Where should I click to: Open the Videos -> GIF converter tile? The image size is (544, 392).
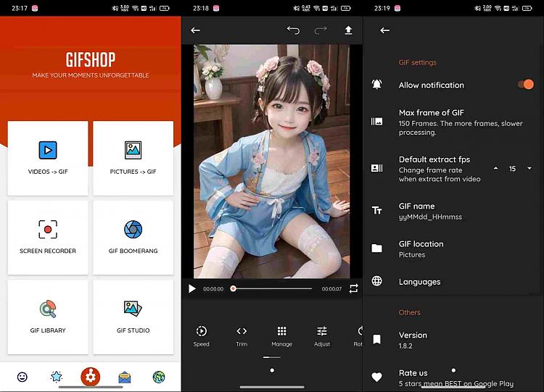tap(48, 157)
